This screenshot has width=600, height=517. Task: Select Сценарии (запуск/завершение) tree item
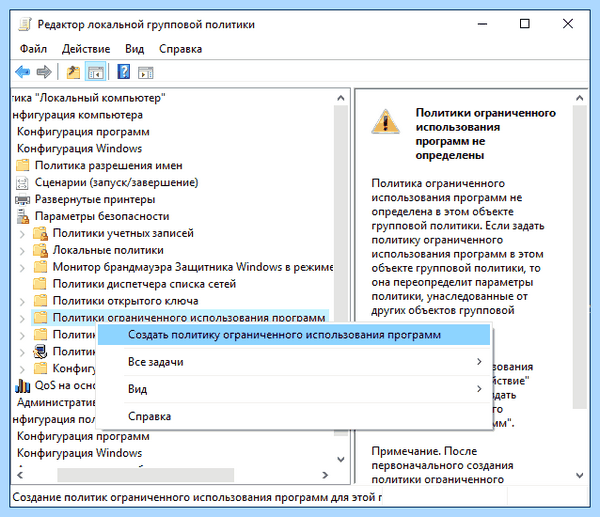click(116, 182)
